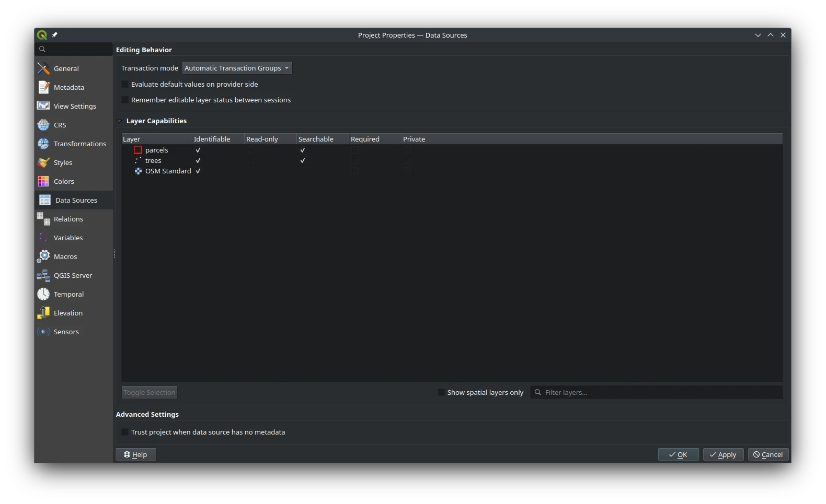Open the Styles paintbrush icon
Screen dimensions: 826x504
(x=43, y=162)
